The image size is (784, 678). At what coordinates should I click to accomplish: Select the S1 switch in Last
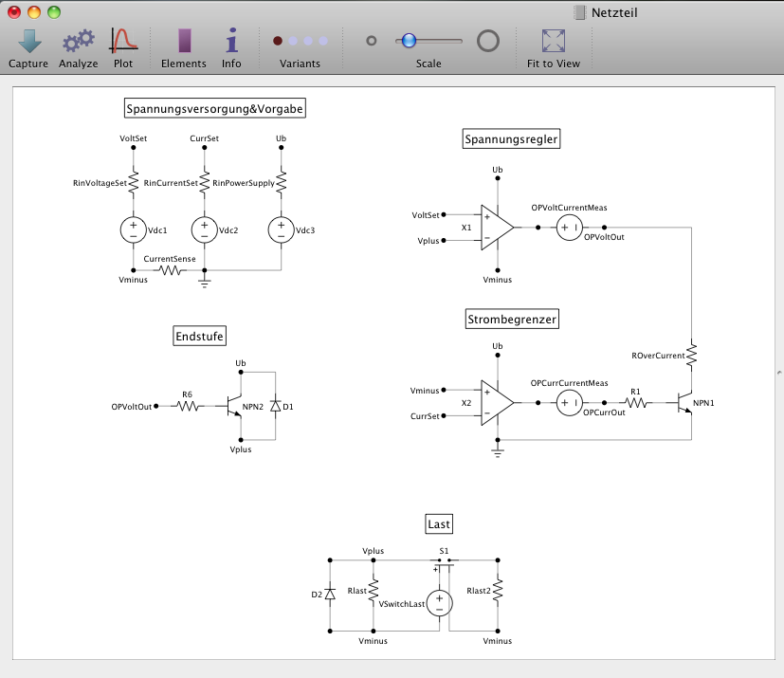[445, 561]
